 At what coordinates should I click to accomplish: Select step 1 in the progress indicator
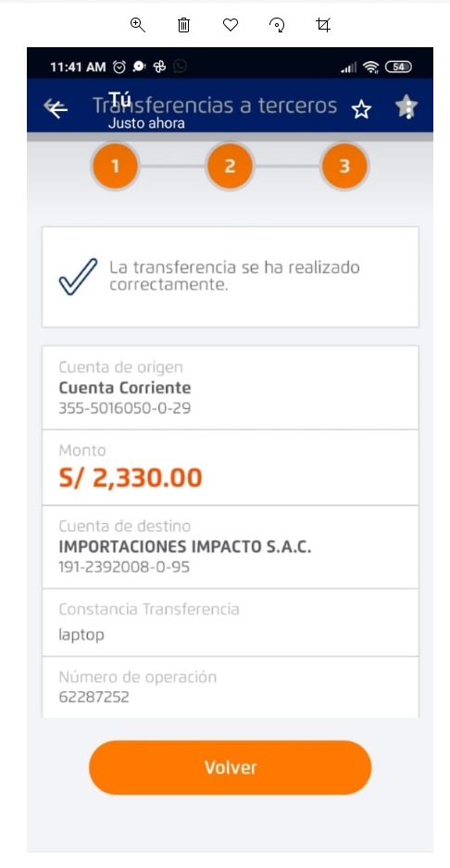click(115, 166)
